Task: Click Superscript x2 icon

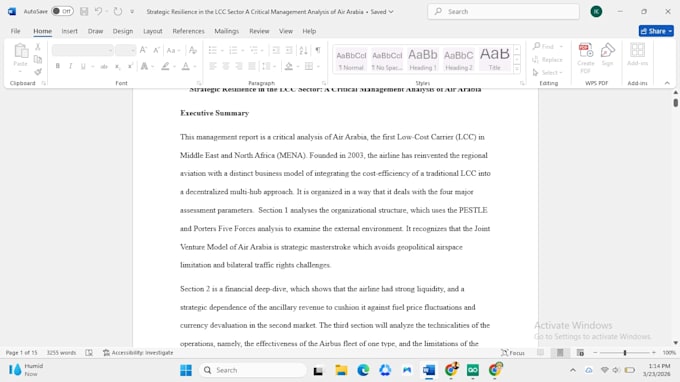Action: click(130, 66)
